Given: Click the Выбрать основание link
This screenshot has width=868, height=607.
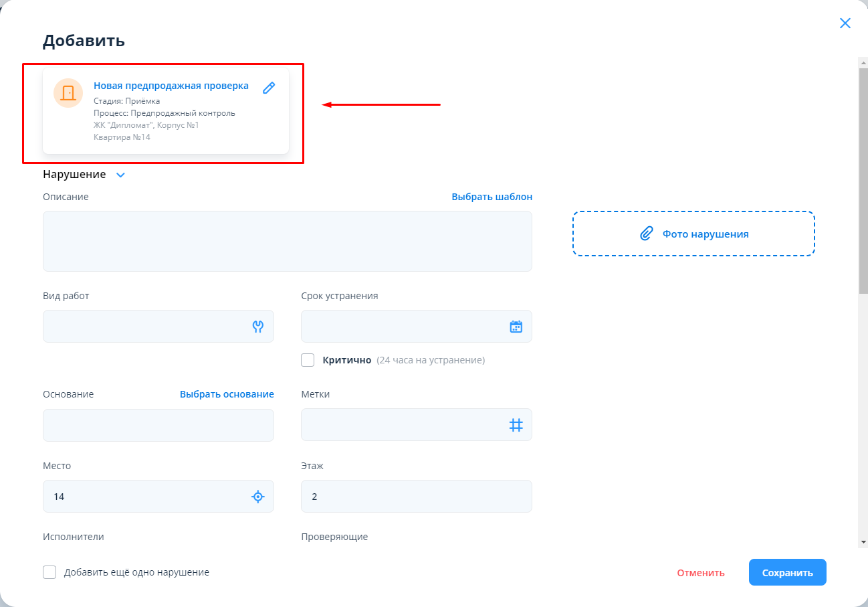Looking at the screenshot, I should (x=227, y=394).
